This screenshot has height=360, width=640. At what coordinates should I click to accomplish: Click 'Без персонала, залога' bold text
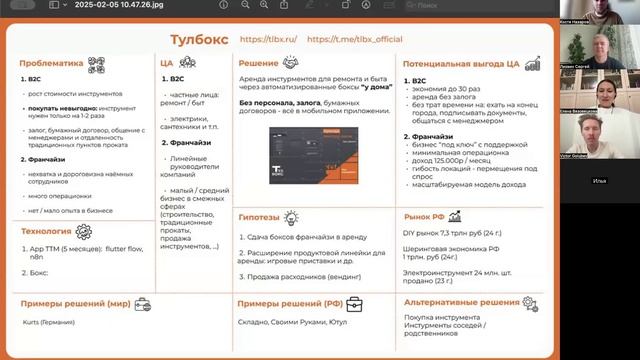tap(280, 103)
